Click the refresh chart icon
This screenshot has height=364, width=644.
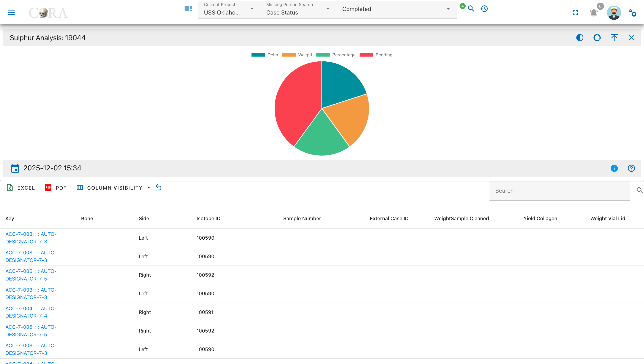[x=597, y=38]
